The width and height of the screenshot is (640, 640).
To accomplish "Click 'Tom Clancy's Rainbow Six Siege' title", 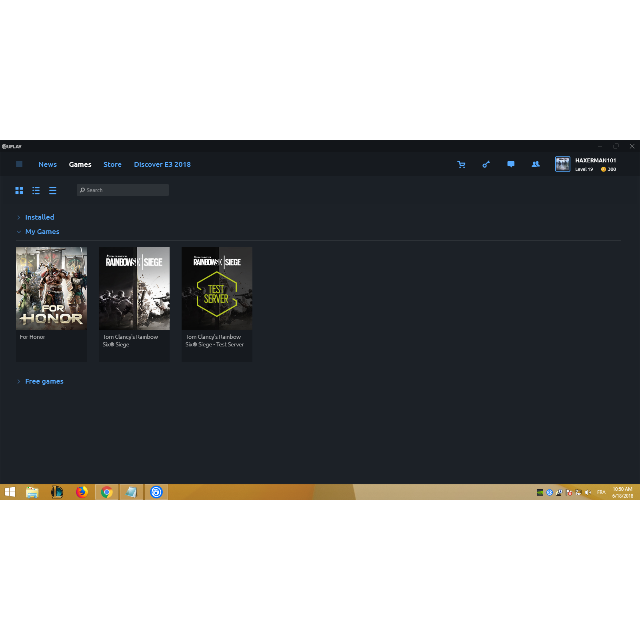I will 130,340.
